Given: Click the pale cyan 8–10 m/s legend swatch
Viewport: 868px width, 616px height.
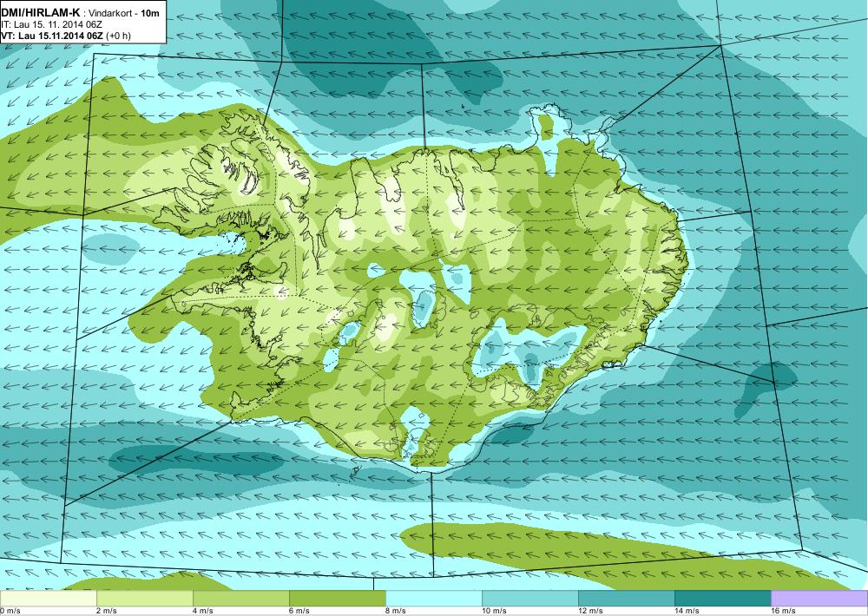Looking at the screenshot, I should tap(433, 599).
